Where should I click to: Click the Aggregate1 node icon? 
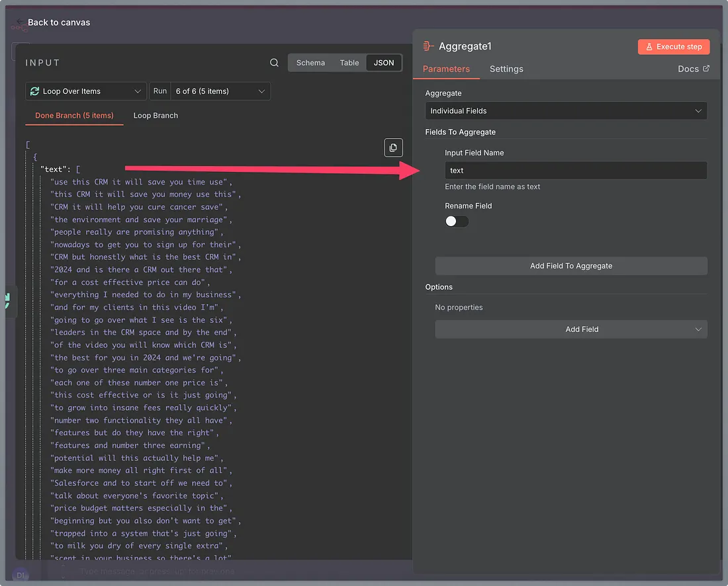[428, 46]
